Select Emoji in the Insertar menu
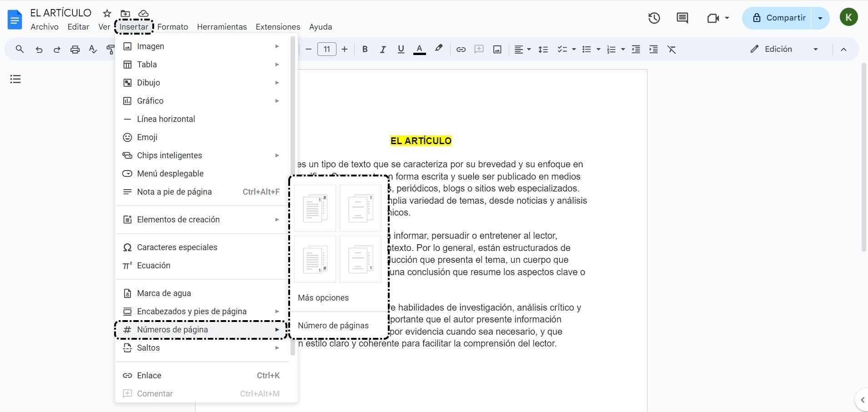 (202, 137)
